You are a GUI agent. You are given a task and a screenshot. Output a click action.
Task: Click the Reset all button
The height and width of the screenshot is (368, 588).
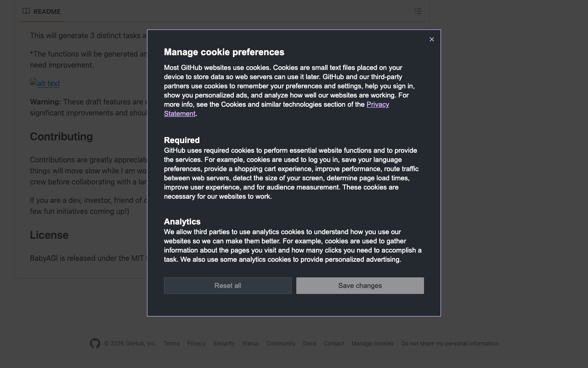(228, 286)
